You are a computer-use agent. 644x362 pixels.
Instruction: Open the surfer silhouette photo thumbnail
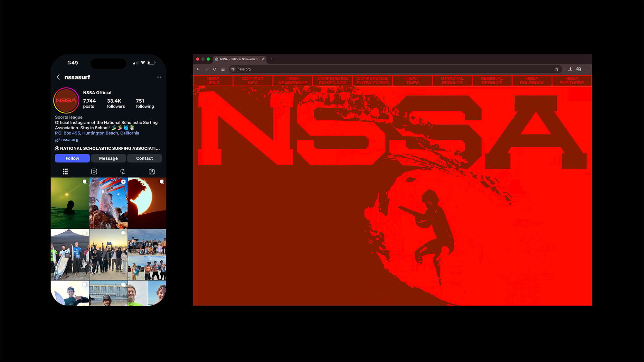tap(147, 203)
